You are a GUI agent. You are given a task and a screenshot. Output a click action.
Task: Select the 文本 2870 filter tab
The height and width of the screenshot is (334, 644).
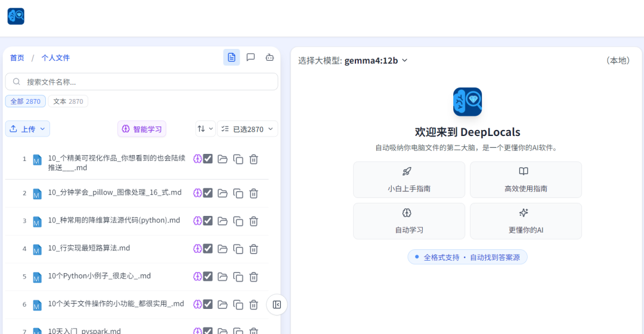pyautogui.click(x=68, y=101)
